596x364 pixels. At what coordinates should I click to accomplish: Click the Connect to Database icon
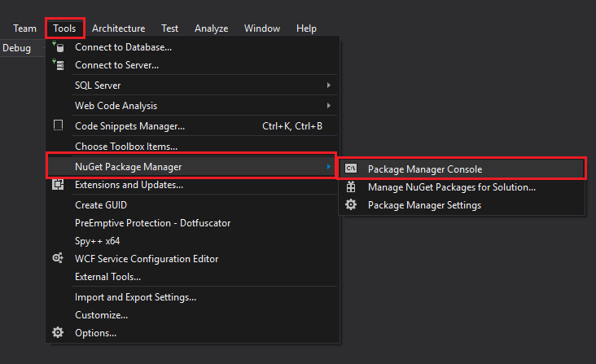tap(59, 47)
